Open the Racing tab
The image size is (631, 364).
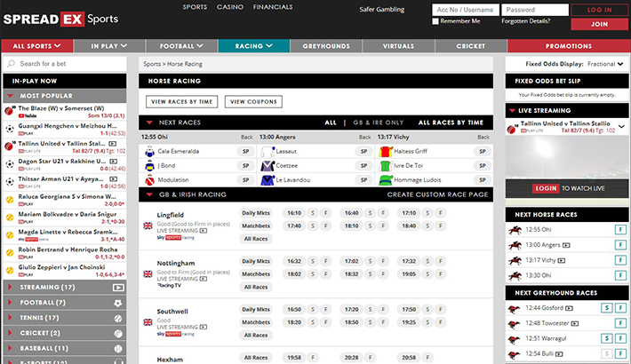coord(254,46)
